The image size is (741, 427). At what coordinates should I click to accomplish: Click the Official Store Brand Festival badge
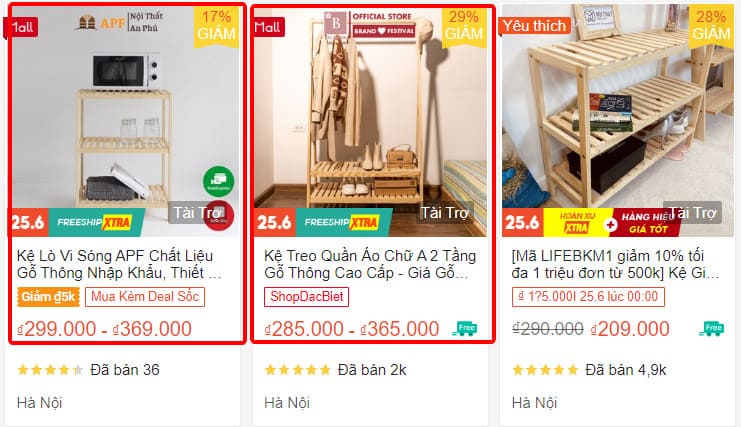[x=369, y=25]
